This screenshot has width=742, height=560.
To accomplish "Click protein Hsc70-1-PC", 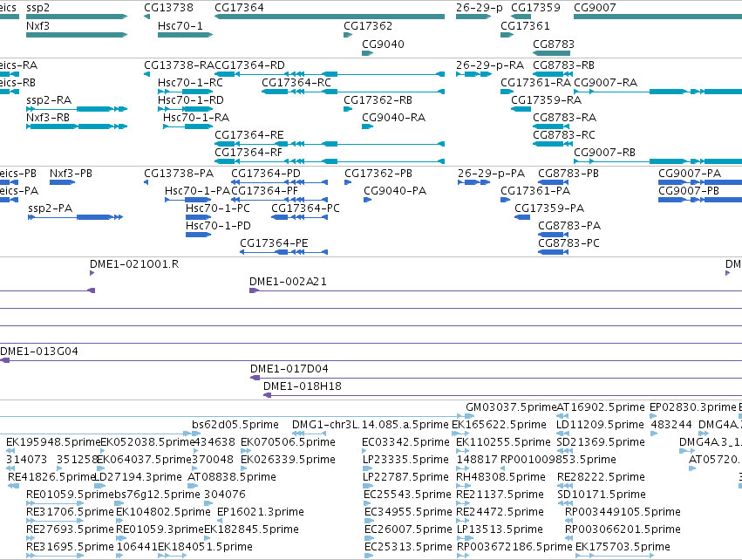I will pos(198,217).
